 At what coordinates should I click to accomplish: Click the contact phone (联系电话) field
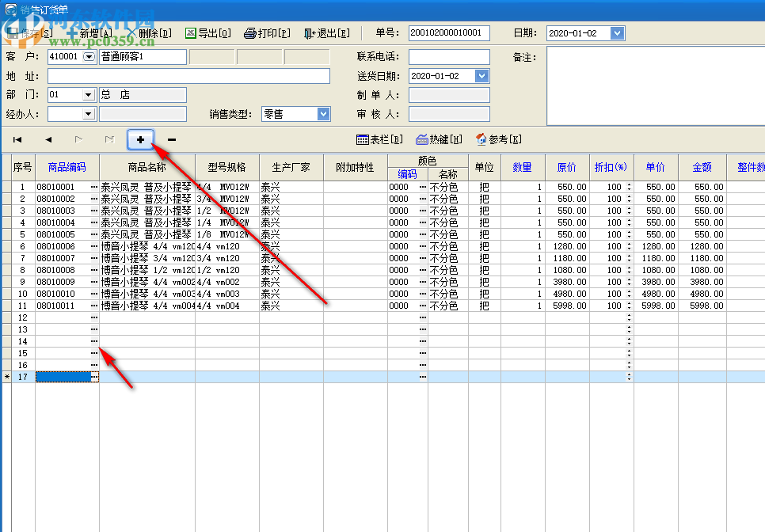(x=449, y=57)
